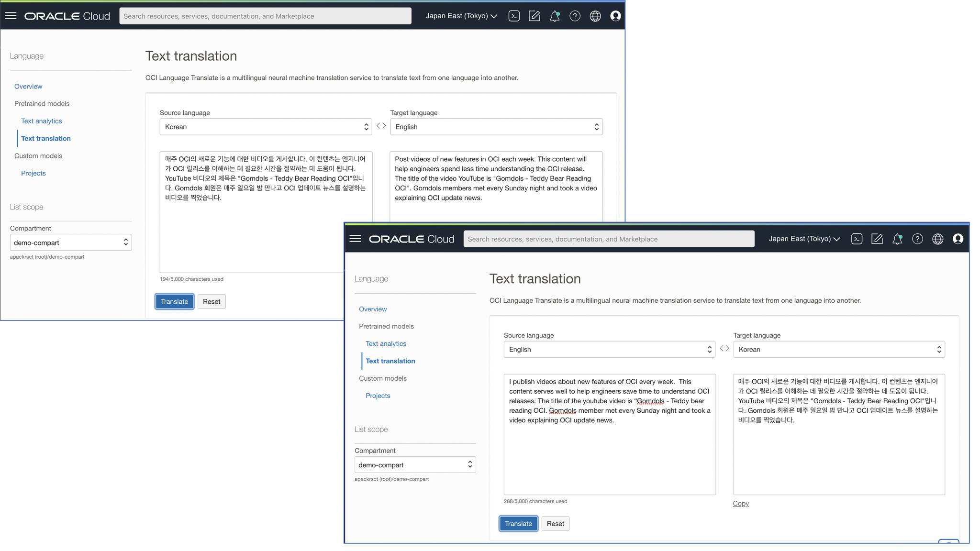Swap languages icon in back window

(x=381, y=126)
